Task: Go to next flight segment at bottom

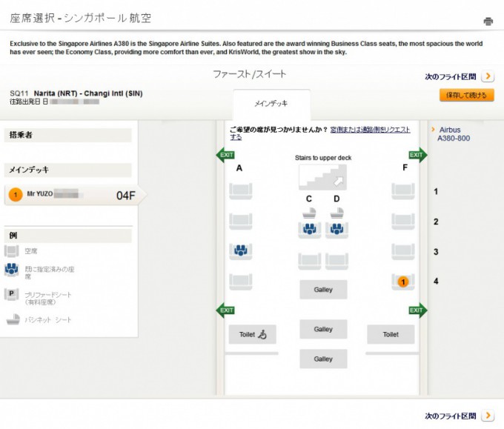Action: click(460, 416)
